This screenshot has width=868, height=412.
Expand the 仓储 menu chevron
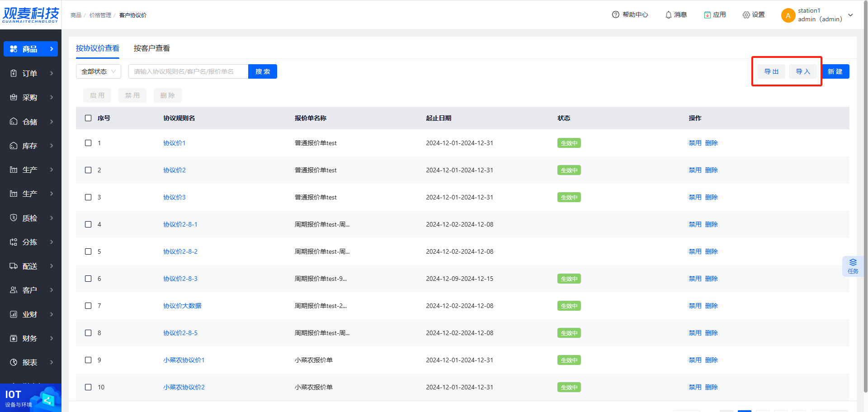(x=52, y=122)
